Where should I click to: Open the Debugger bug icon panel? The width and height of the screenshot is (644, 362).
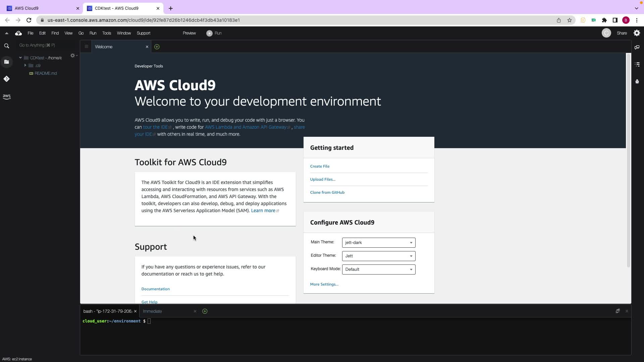(x=637, y=81)
